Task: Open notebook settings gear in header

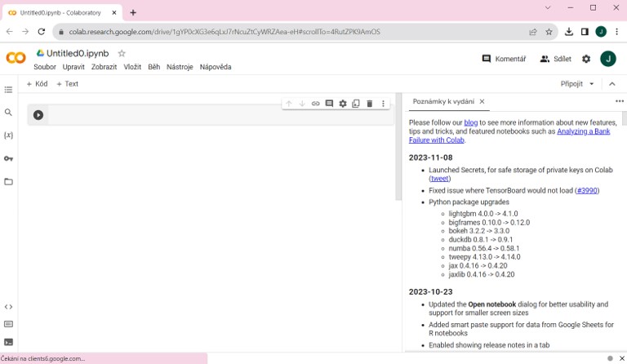Action: click(586, 59)
